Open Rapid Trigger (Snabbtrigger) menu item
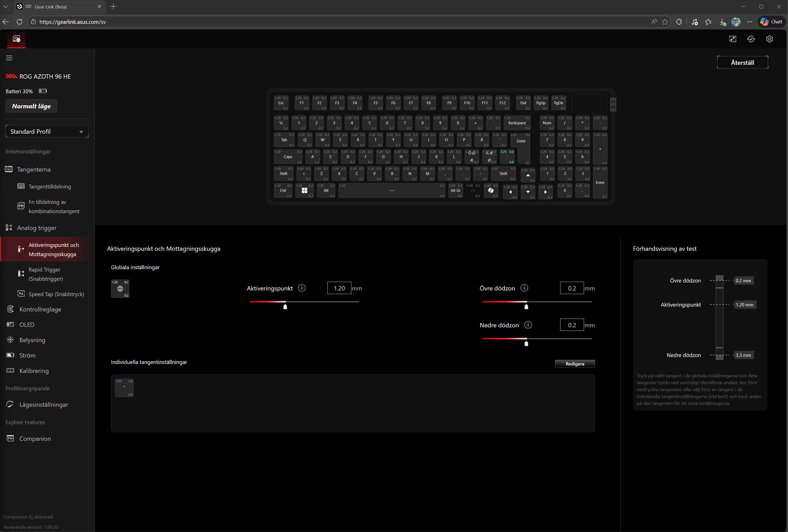 click(x=45, y=274)
